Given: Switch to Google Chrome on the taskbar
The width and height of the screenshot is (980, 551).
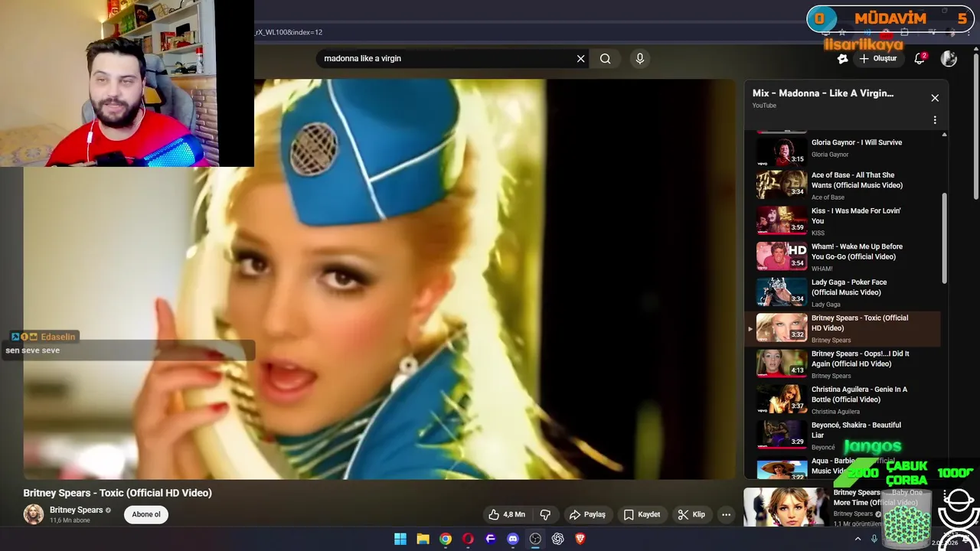Looking at the screenshot, I should point(446,539).
